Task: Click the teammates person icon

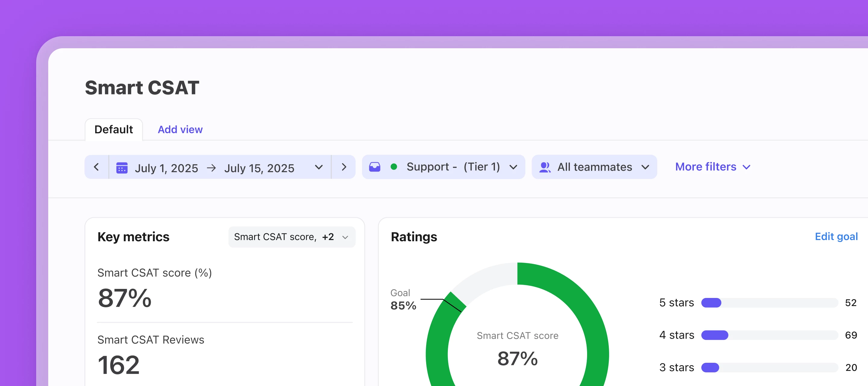Action: pyautogui.click(x=545, y=167)
